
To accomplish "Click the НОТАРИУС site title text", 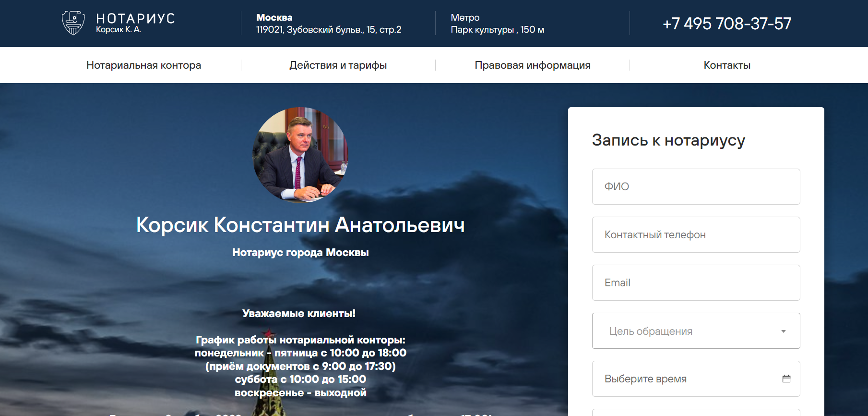I will tap(135, 18).
